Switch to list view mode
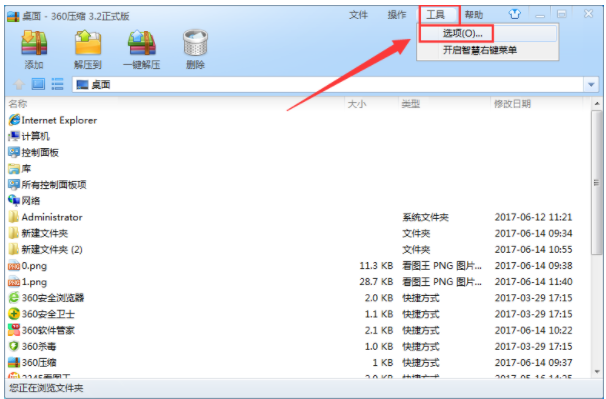 click(57, 84)
